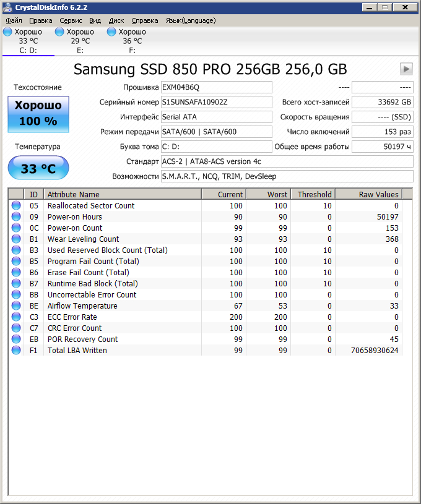Click the Возможности field with S.M.A.R.T.
This screenshot has height=504, width=421.
(x=287, y=176)
